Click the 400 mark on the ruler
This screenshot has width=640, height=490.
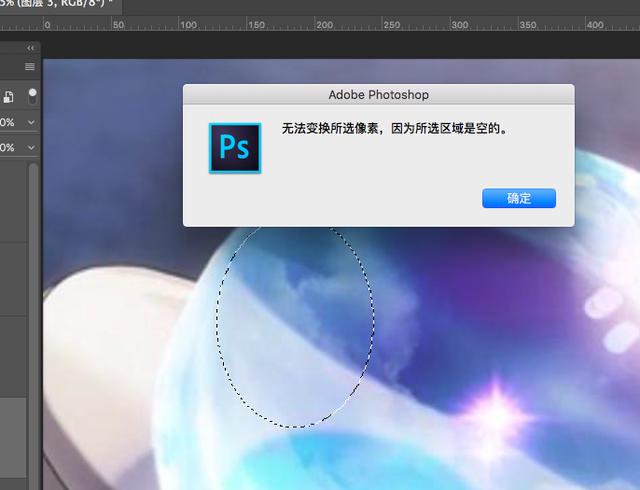click(x=595, y=25)
